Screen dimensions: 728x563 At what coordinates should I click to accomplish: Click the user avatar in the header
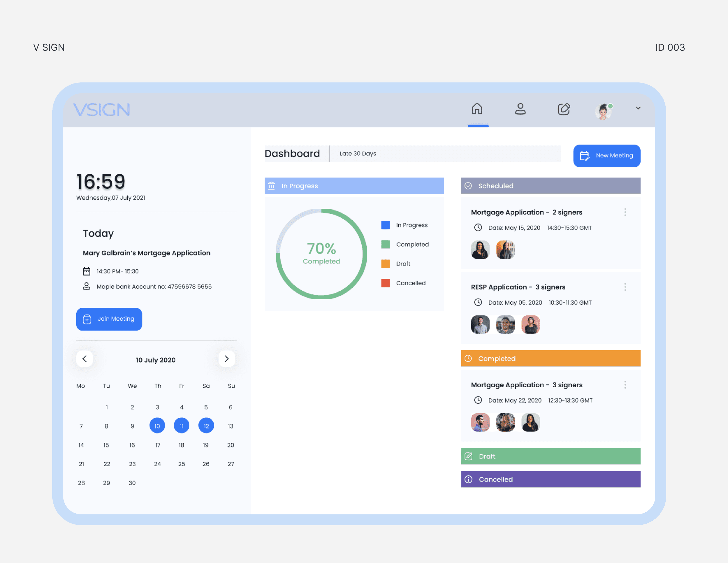pos(603,112)
